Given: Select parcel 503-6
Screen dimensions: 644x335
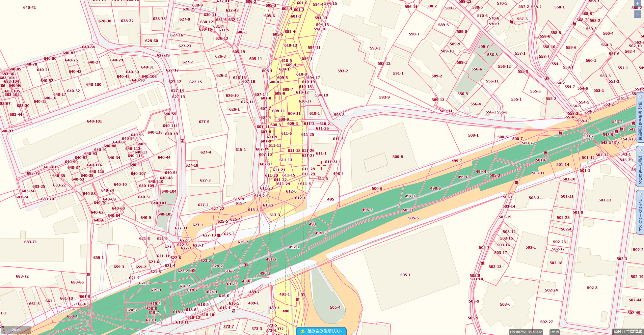Looking at the screenshot, I should [505, 304].
